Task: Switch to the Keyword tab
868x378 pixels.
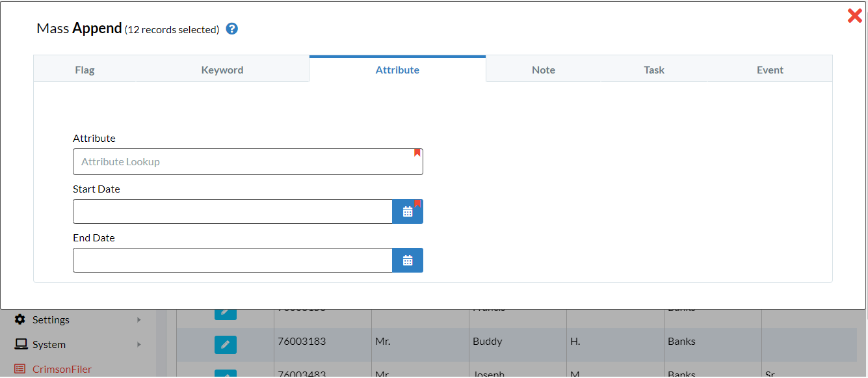Action: (222, 70)
